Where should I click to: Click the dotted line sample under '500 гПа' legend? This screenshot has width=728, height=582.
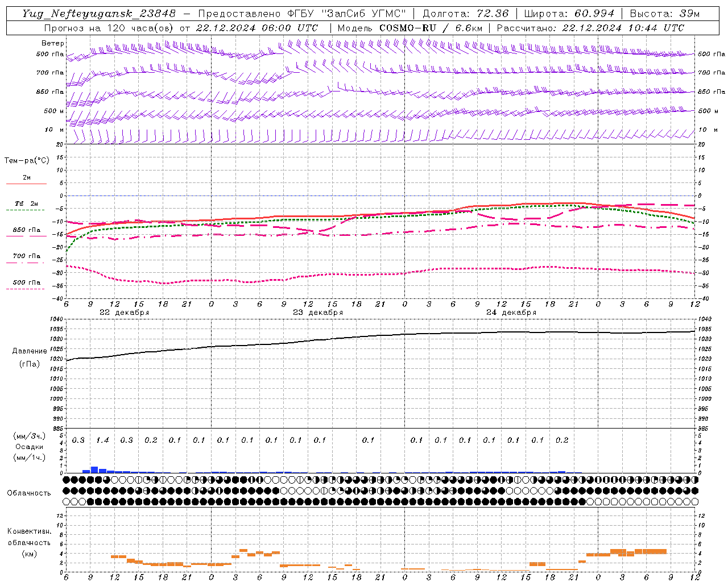tap(25, 289)
